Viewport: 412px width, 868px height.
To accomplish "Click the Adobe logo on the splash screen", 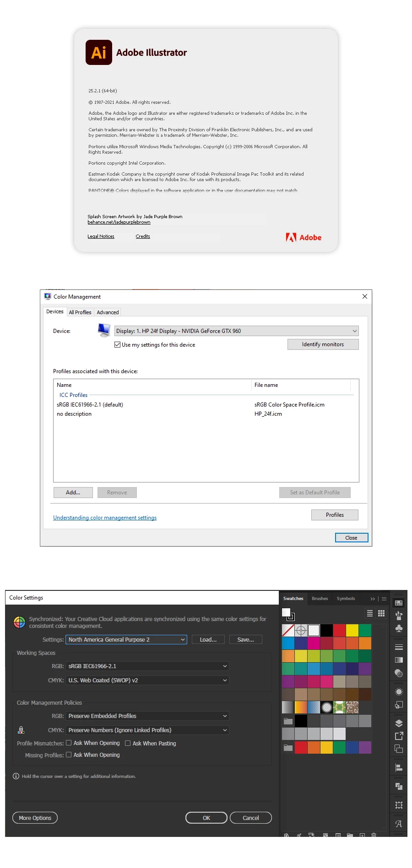I will [304, 237].
